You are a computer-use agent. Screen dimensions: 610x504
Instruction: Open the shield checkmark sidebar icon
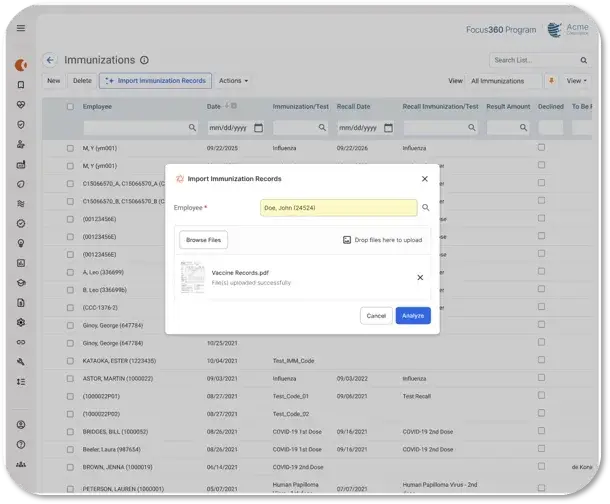pos(21,124)
